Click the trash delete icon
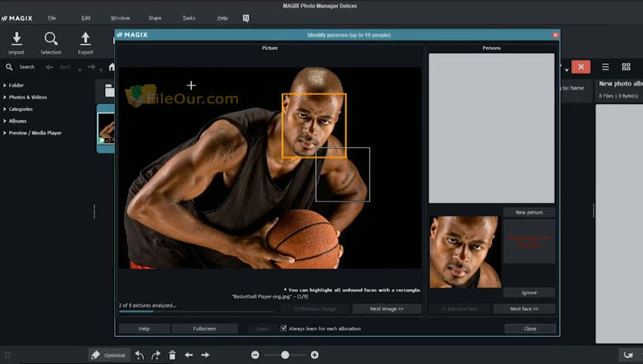This screenshot has width=643, height=364. click(172, 355)
